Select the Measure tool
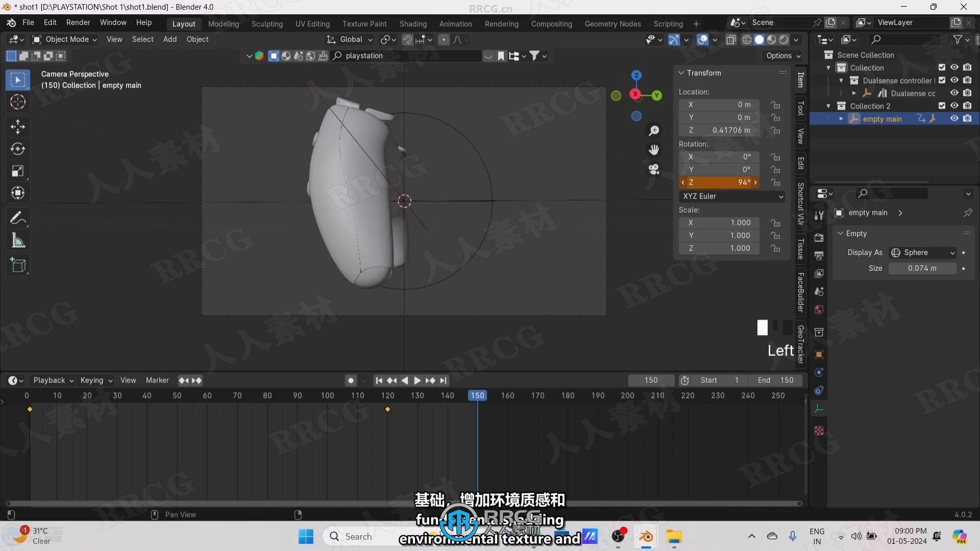This screenshot has height=551, width=980. tap(18, 240)
